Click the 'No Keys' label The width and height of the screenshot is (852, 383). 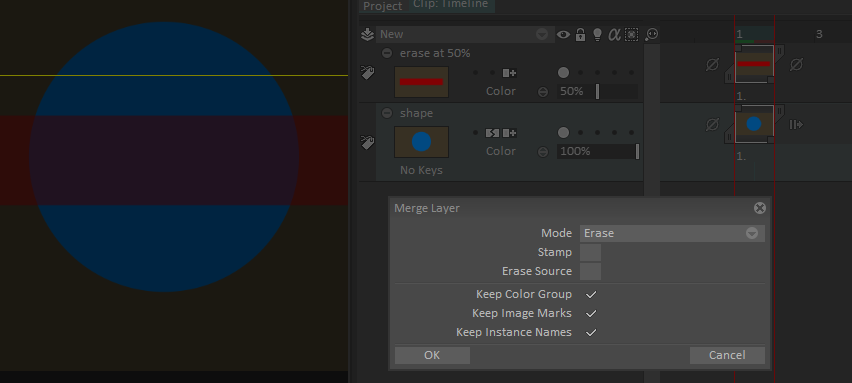coord(421,170)
